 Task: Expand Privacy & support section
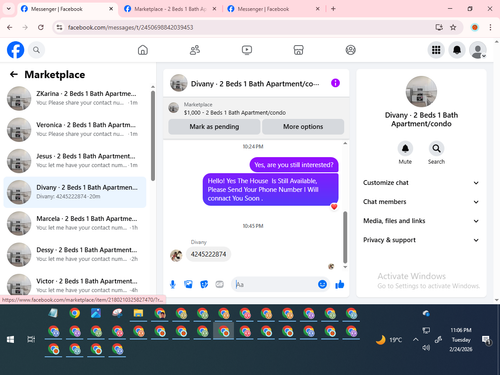[421, 240]
